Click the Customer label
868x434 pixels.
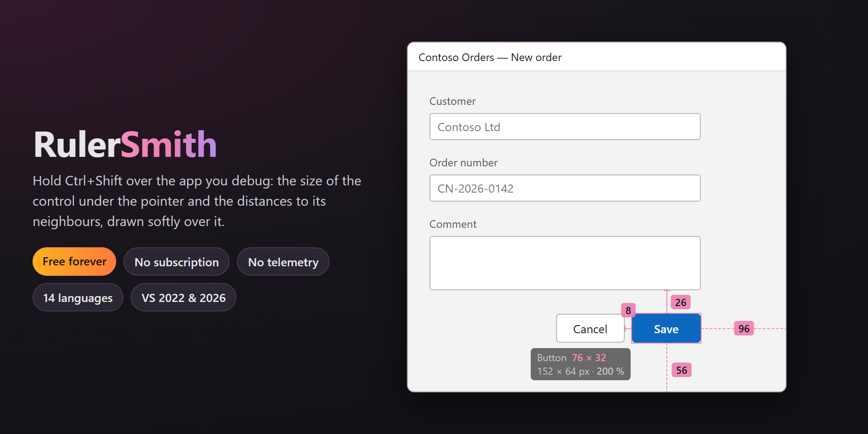453,101
